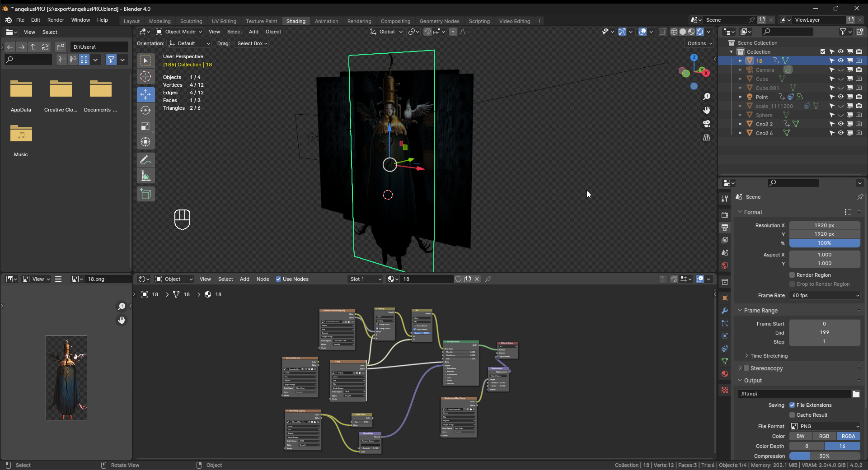Enable Render Region checkbox
Screen dimensions: 868x470
click(792, 275)
